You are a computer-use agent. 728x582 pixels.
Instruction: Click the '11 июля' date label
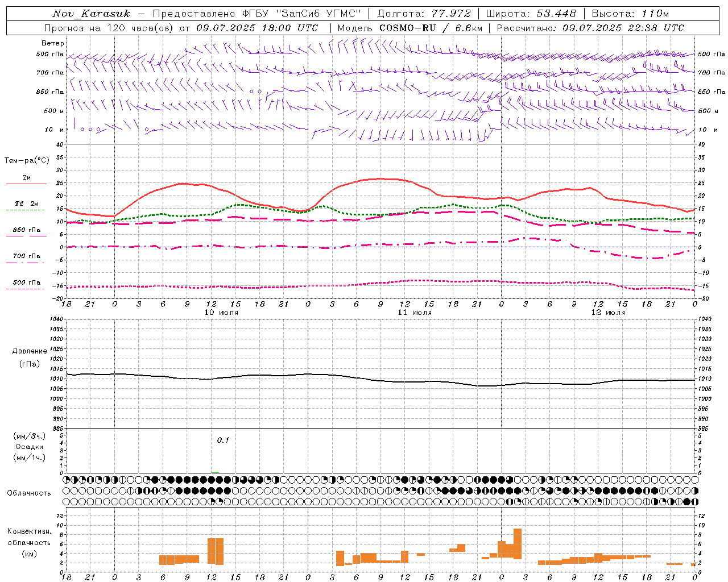[415, 313]
